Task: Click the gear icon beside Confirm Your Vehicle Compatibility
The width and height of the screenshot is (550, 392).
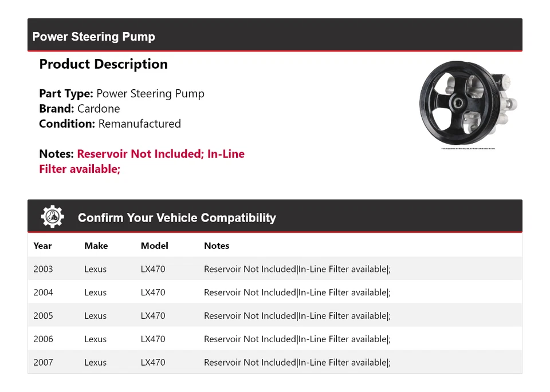Action: (x=53, y=217)
